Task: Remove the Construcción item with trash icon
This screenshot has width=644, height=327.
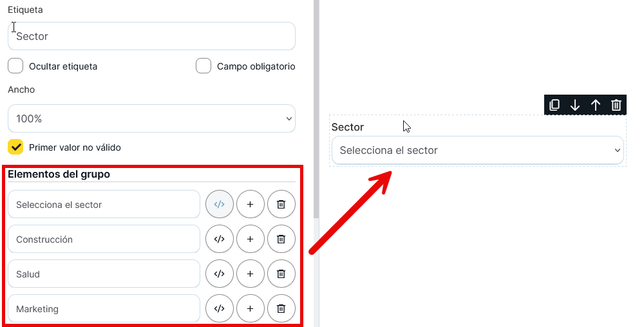Action: coord(281,239)
